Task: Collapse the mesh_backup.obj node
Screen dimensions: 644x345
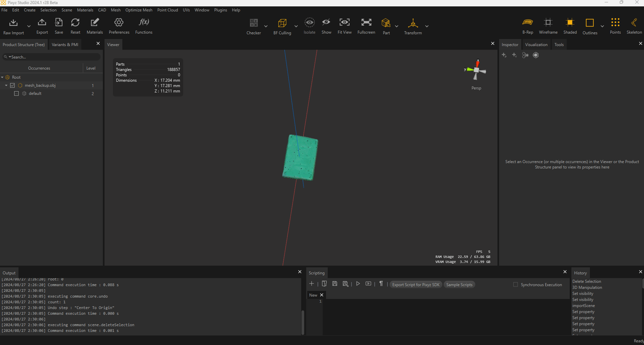Action: (x=6, y=85)
